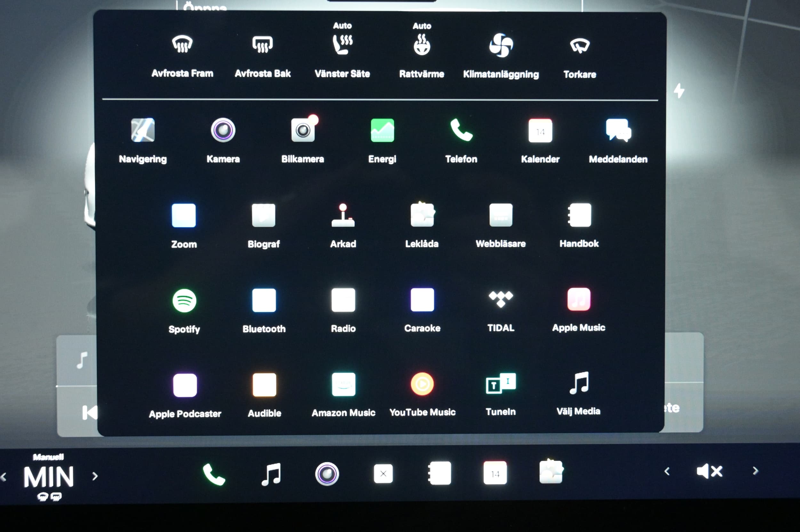Open phone from bottom dock
The width and height of the screenshot is (800, 532).
pos(213,474)
